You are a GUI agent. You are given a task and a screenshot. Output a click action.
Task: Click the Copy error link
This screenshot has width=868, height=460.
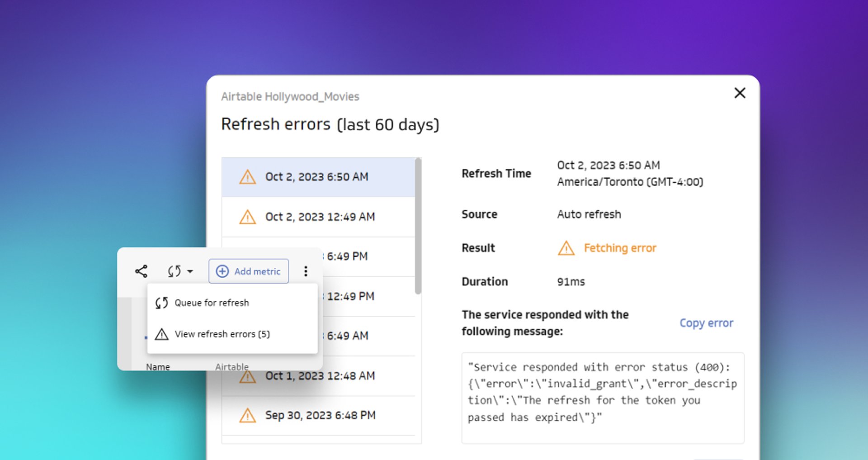click(x=706, y=323)
